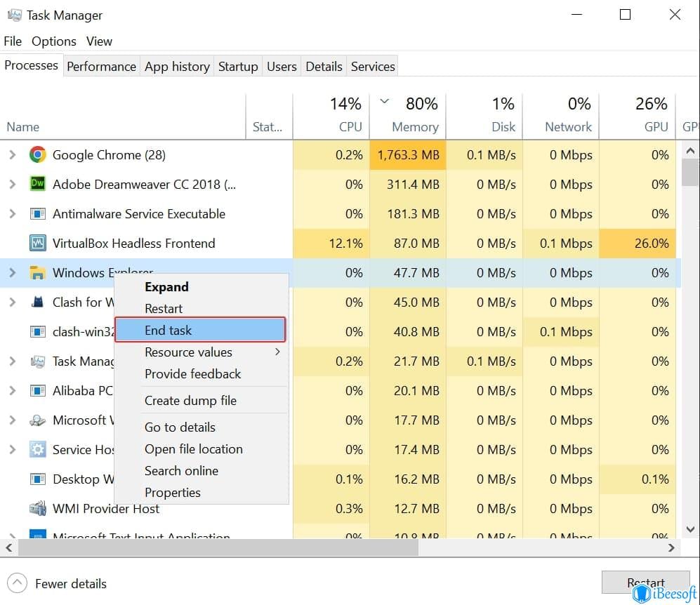Screen dimensions: 700x605
Task: Click the 26.0% GPU cell
Action: point(638,243)
